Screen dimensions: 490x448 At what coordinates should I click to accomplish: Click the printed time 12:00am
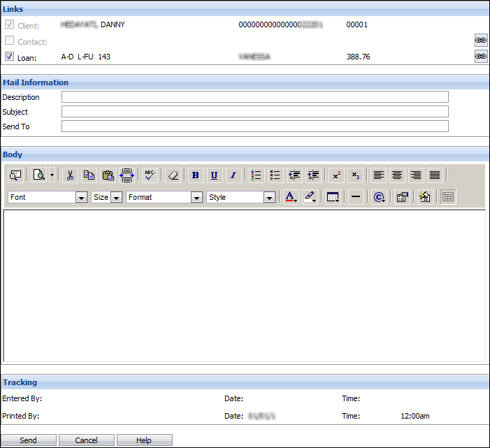[x=415, y=416]
